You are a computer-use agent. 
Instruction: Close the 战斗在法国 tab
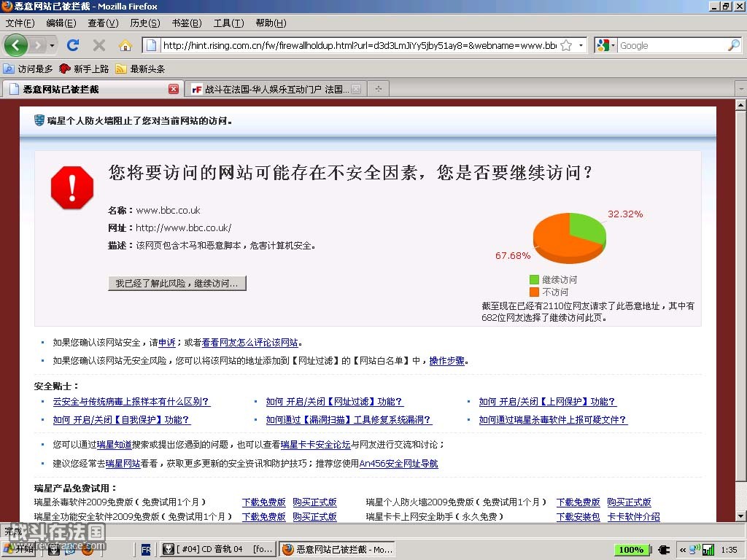[356, 89]
